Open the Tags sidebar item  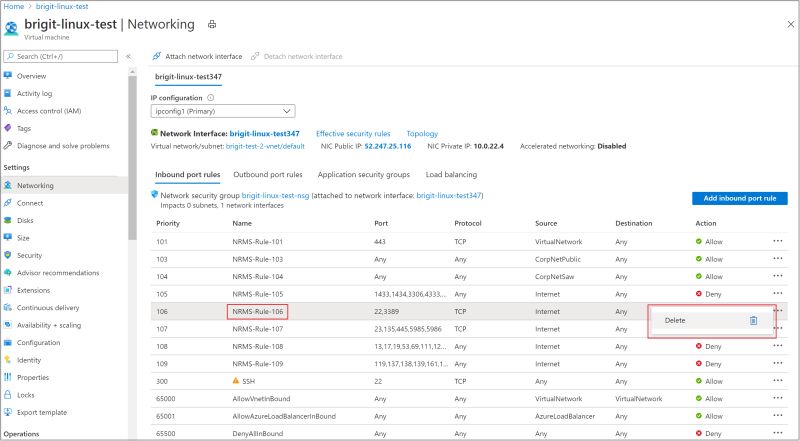(x=24, y=128)
